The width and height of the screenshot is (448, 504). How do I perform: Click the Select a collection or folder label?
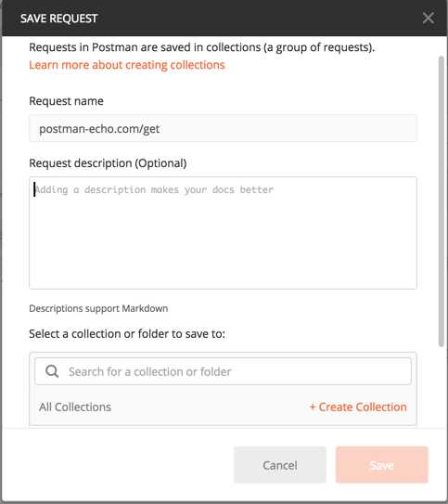click(x=127, y=333)
